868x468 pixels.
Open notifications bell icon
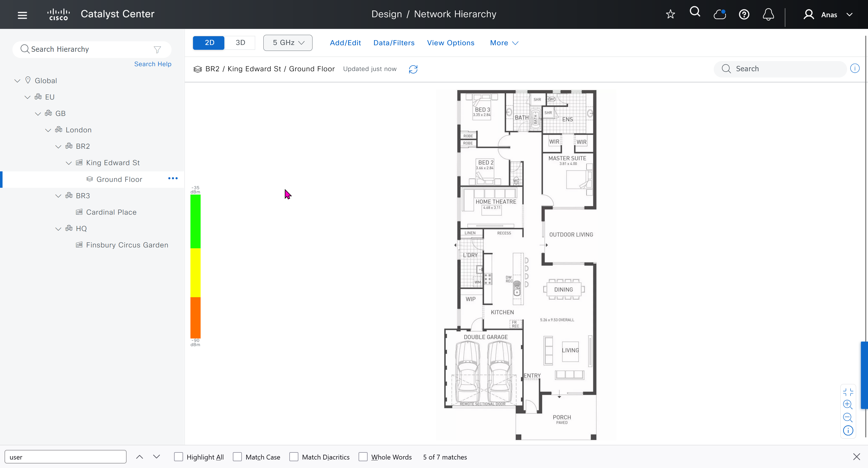768,14
